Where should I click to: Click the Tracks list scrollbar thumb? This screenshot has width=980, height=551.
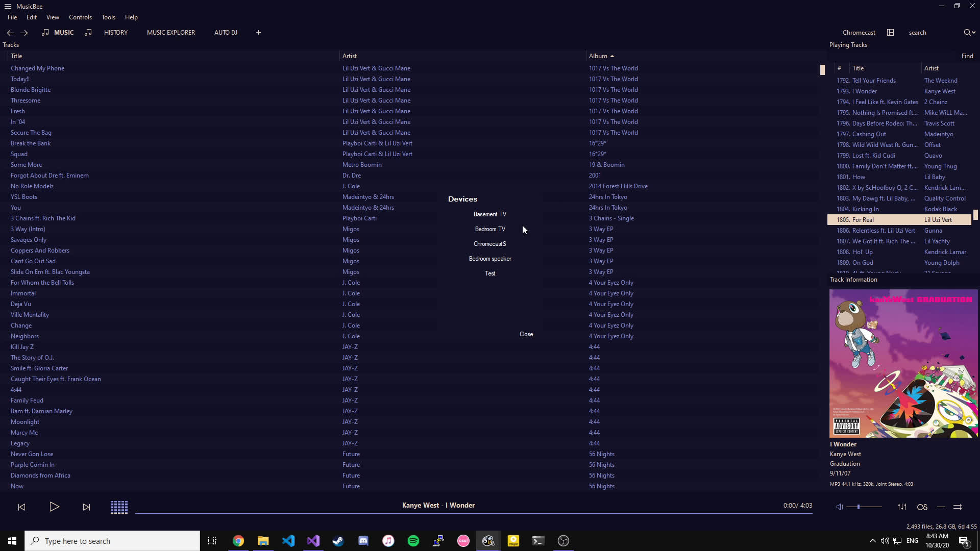coord(822,70)
